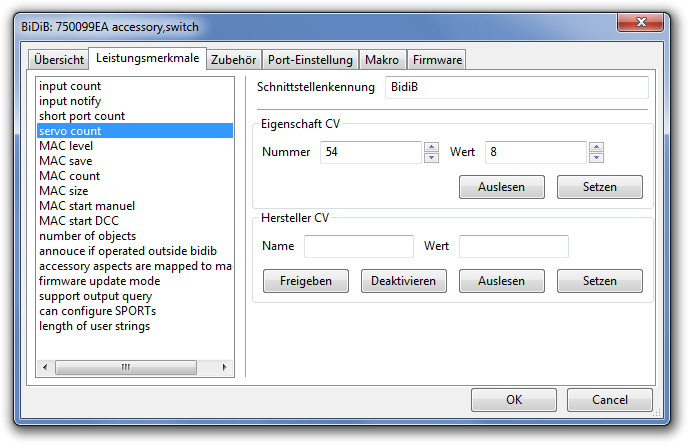
Task: Open the Zubehör tab
Action: click(235, 60)
